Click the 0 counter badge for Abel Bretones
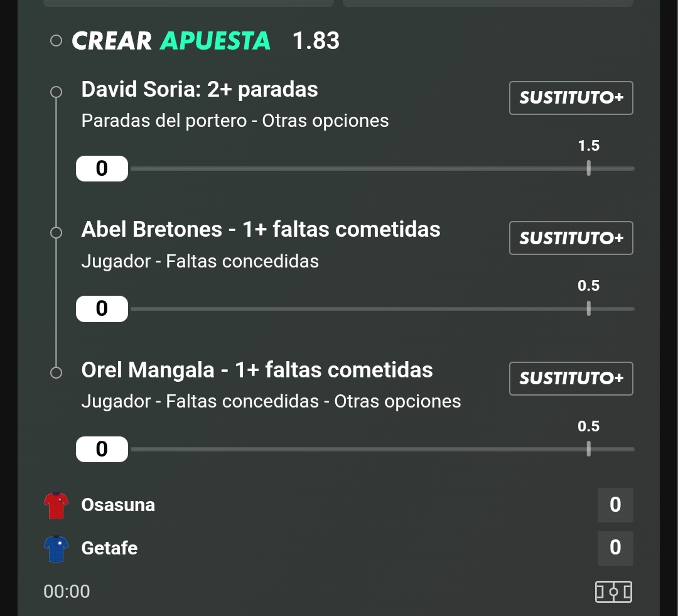This screenshot has width=678, height=616. pyautogui.click(x=102, y=308)
